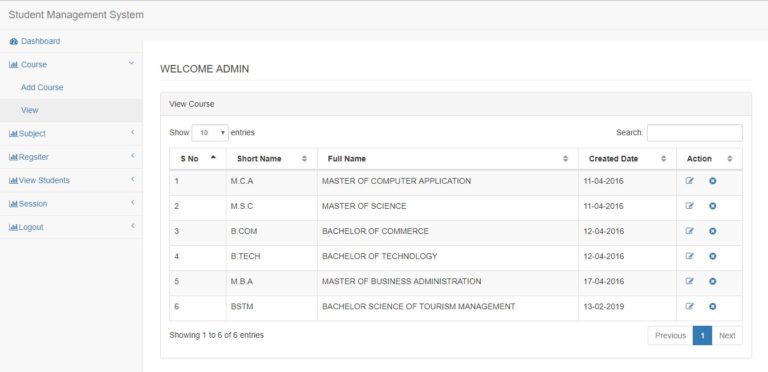Edit the B.COM course entry
The width and height of the screenshot is (768, 372).
(690, 231)
